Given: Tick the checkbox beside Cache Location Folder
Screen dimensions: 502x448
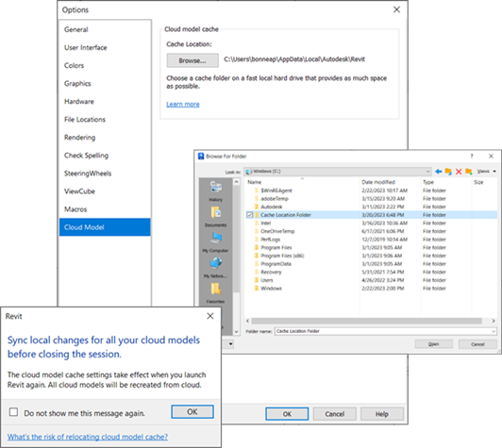Looking at the screenshot, I should pos(250,215).
